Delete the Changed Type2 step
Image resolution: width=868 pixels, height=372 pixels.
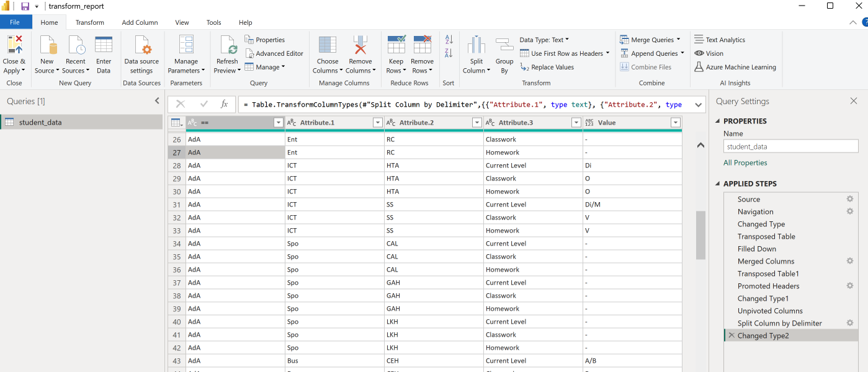pos(732,335)
